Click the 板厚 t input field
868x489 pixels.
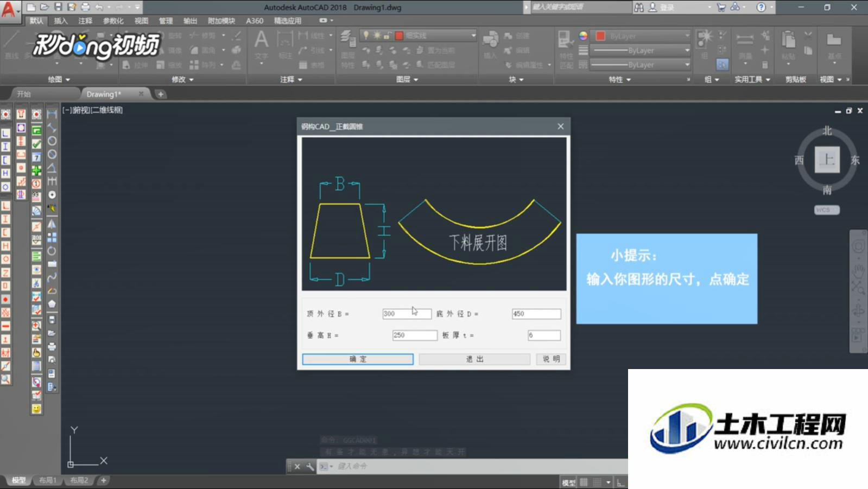coord(544,335)
